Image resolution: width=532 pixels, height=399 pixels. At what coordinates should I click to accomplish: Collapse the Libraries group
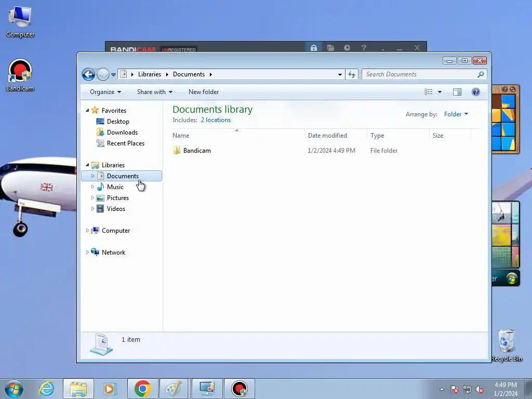point(87,165)
